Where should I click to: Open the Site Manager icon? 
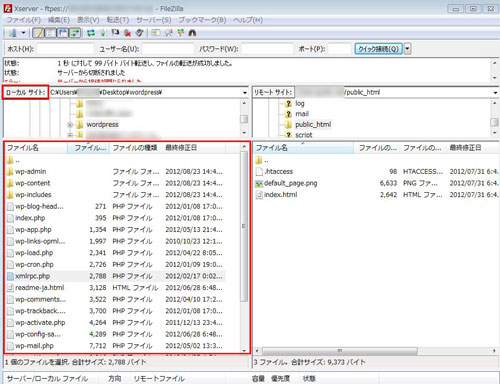tap(13, 33)
